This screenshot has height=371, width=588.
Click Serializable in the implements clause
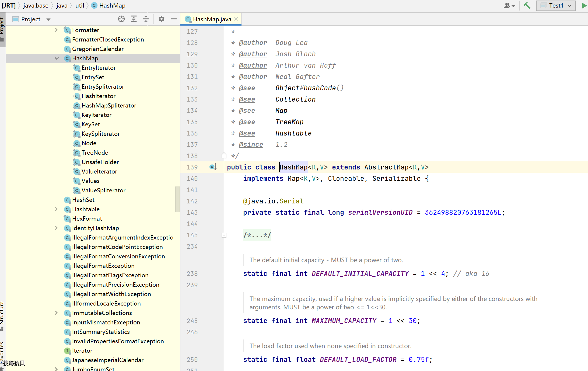point(396,178)
